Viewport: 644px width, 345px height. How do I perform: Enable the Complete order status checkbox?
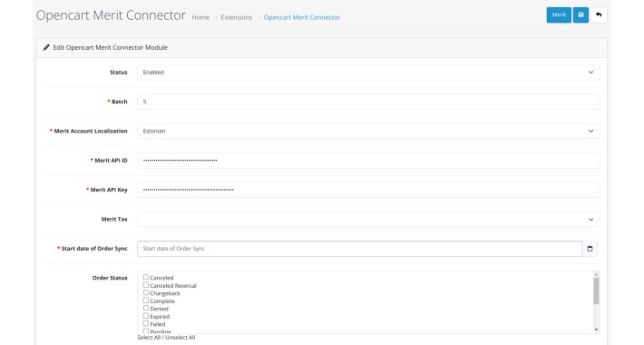click(x=146, y=301)
